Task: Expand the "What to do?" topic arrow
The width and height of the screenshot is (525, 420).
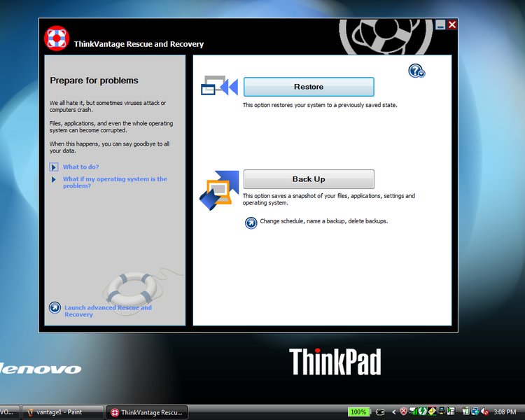Action: [54, 167]
